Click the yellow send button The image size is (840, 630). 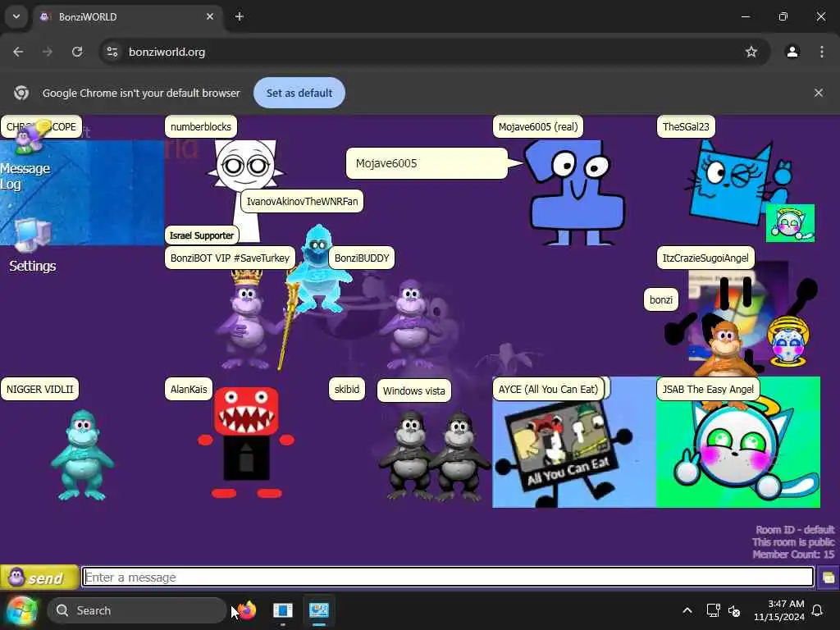tap(39, 577)
